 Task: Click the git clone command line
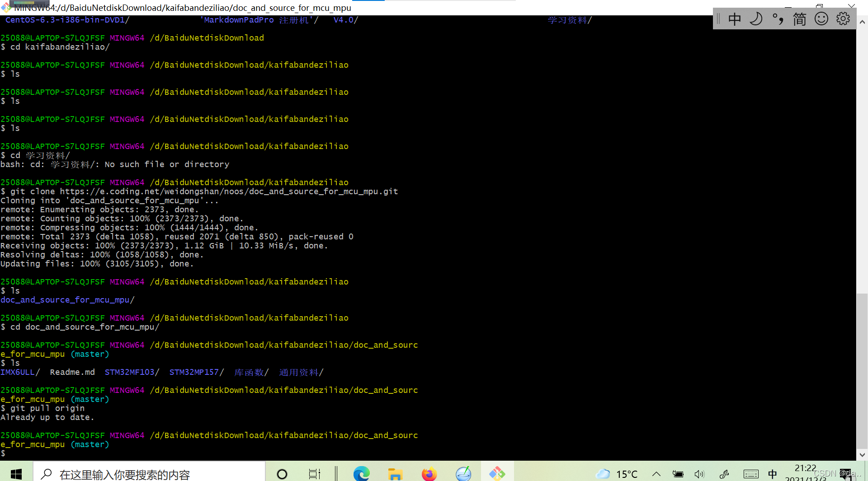click(199, 191)
